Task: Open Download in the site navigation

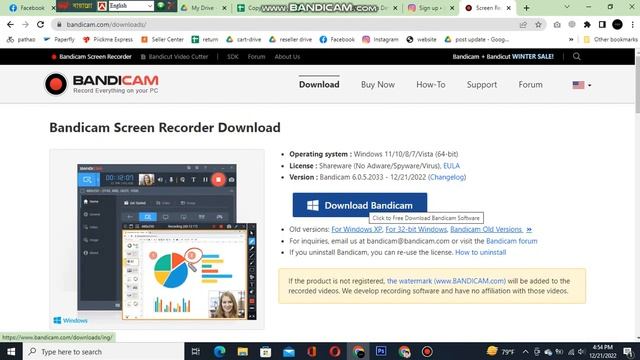Action: tap(319, 84)
